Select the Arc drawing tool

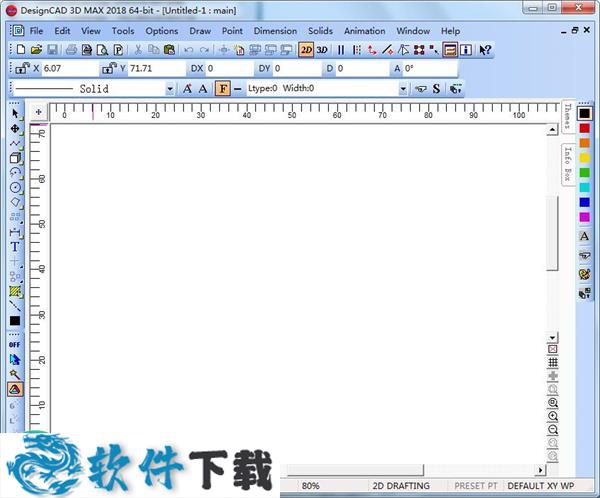click(15, 173)
